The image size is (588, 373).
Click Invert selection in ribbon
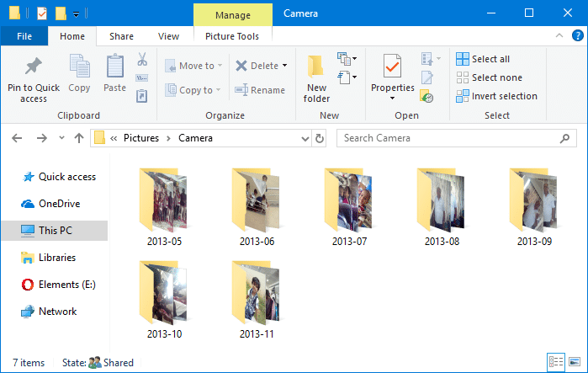tap(496, 96)
